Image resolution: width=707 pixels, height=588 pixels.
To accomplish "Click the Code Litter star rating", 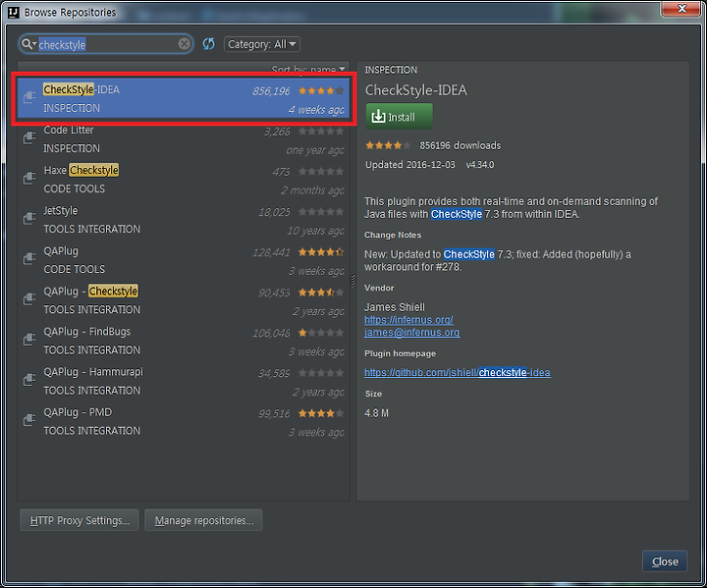I will click(321, 132).
